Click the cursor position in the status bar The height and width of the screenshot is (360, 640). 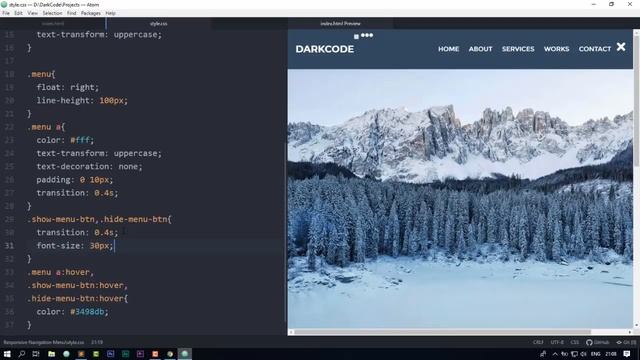pyautogui.click(x=97, y=342)
